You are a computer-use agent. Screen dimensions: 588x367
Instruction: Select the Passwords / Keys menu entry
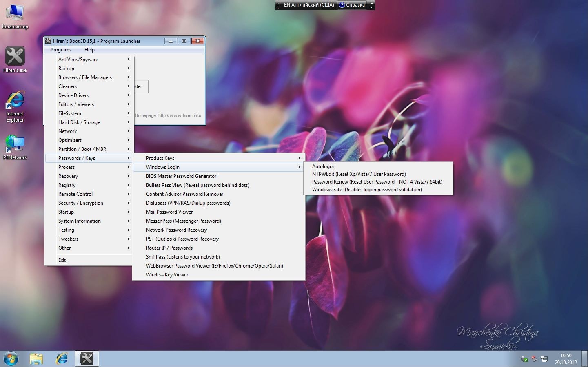(x=89, y=158)
